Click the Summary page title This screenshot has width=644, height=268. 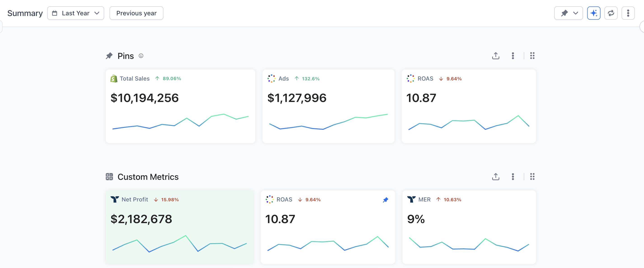click(x=25, y=13)
